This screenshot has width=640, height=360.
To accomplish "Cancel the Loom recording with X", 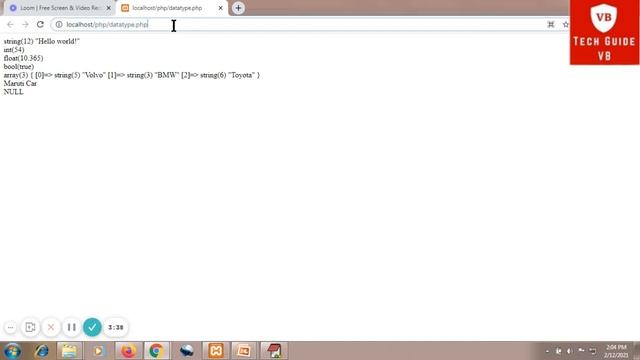I will [x=51, y=327].
